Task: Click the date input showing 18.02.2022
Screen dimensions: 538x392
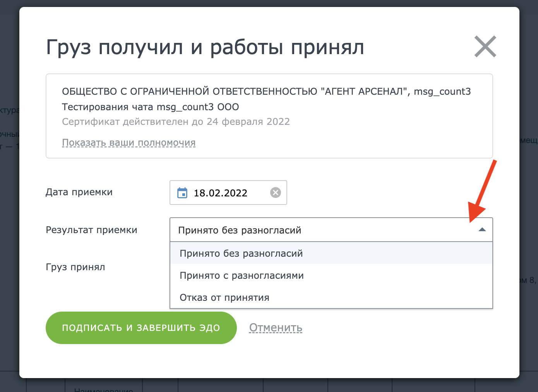Action: point(228,193)
